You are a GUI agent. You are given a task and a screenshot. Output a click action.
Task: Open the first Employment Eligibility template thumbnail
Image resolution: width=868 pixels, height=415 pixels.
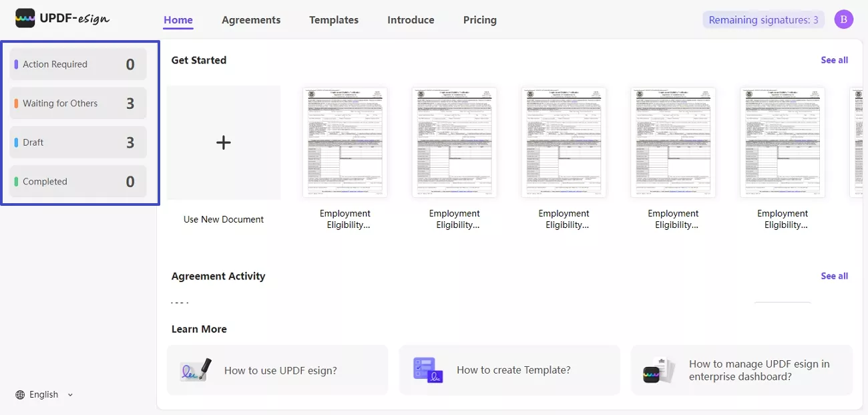pos(345,142)
